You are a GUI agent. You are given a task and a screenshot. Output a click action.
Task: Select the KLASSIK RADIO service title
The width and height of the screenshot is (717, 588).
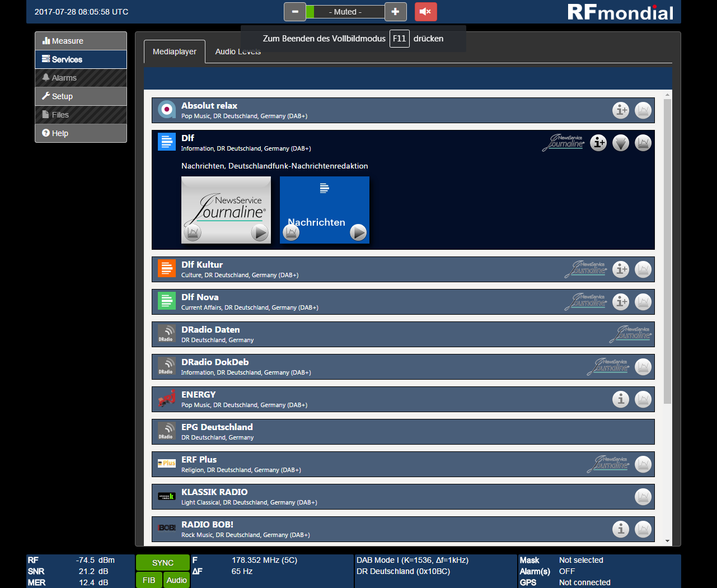tap(214, 492)
